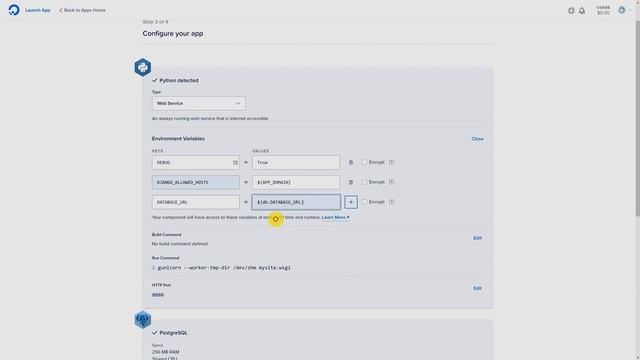Click the Usage $0.00 indicator
640x360 pixels.
603,10
